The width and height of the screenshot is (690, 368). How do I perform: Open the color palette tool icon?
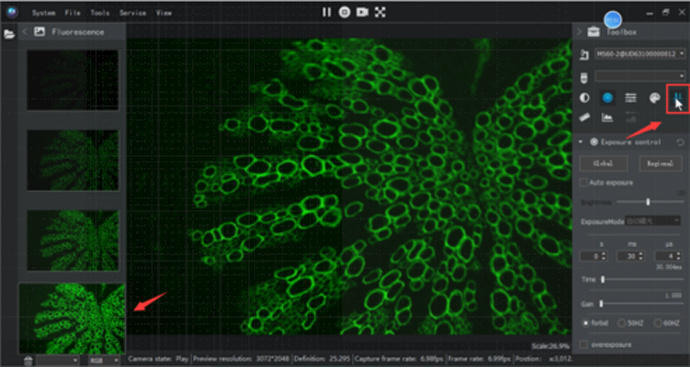(654, 98)
